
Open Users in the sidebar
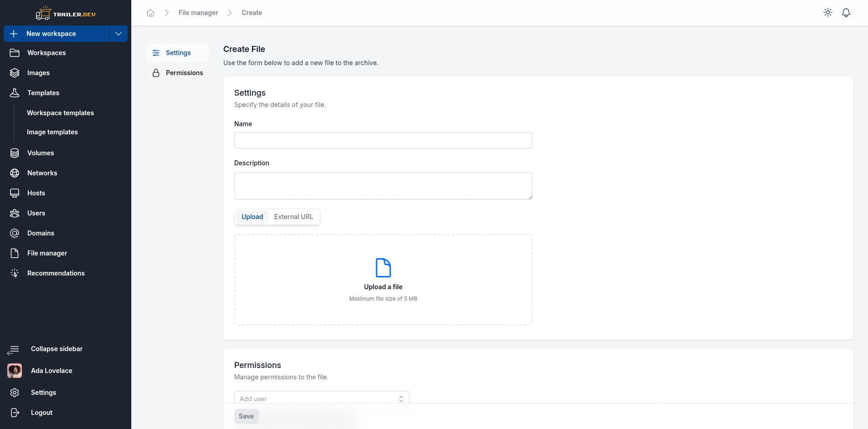66,213
